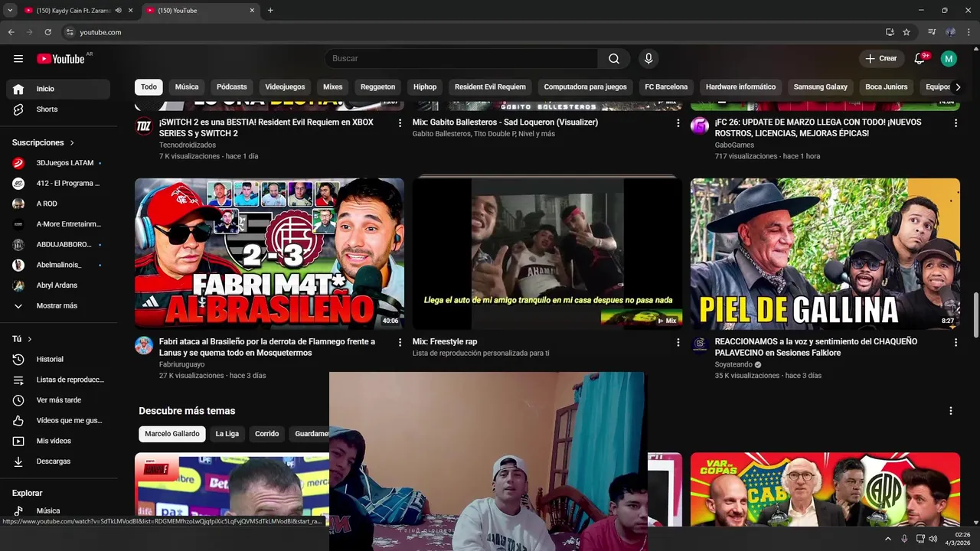
Task: Open more options for Freestyle rap mix
Action: click(x=678, y=343)
